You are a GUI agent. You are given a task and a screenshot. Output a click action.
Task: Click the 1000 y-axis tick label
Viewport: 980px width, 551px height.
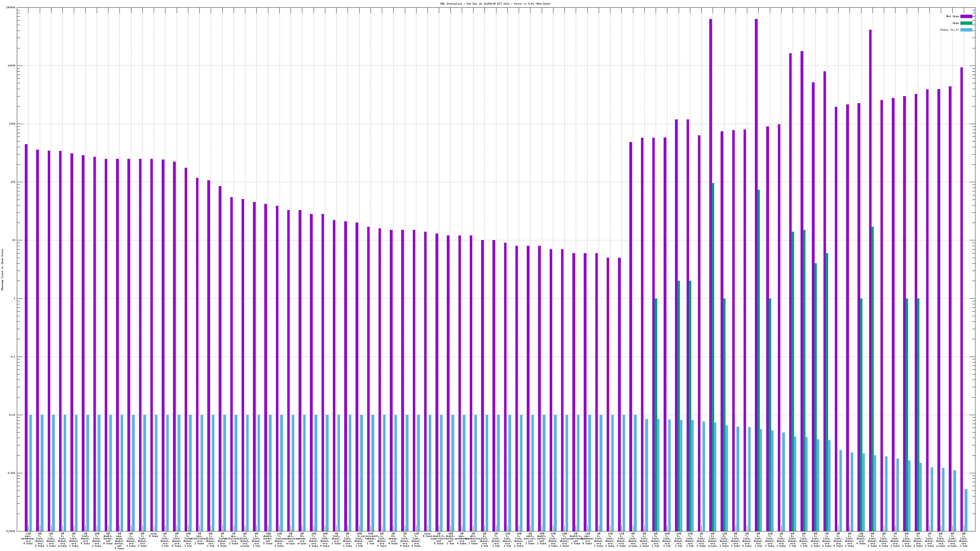[x=13, y=124]
